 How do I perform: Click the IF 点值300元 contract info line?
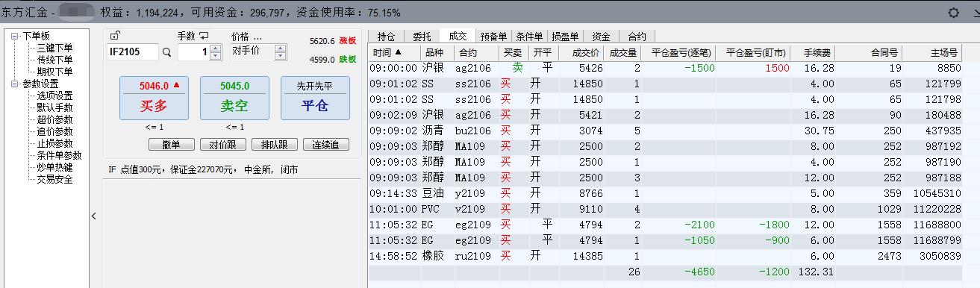pos(203,170)
